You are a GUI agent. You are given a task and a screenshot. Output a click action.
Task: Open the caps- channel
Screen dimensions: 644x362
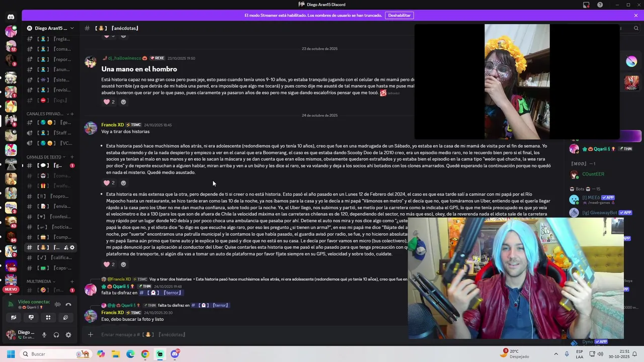[50, 268]
